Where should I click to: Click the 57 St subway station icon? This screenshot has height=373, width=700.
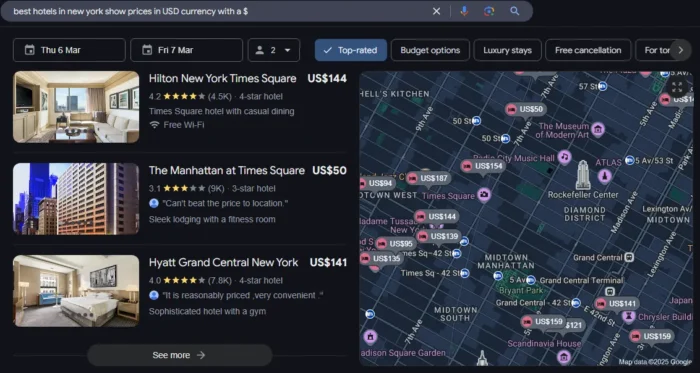[x=602, y=86]
